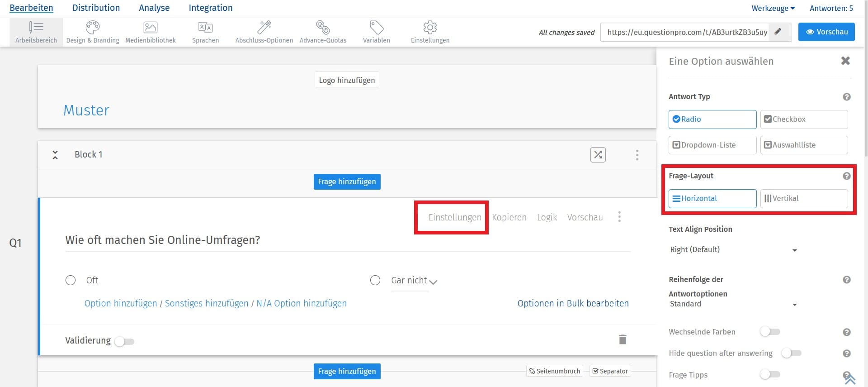This screenshot has height=387, width=868.
Task: Show help for Hide question after answering
Action: (847, 354)
